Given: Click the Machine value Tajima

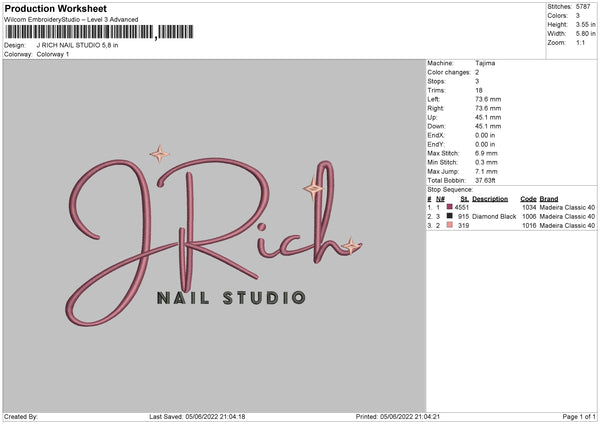Looking at the screenshot, I should [486, 63].
